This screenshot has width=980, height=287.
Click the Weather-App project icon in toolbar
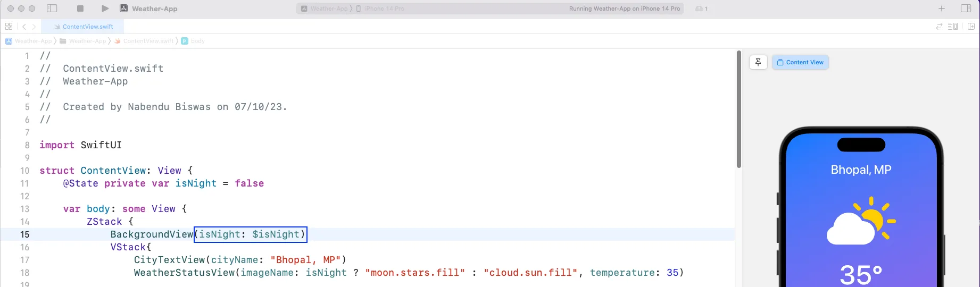(x=123, y=9)
